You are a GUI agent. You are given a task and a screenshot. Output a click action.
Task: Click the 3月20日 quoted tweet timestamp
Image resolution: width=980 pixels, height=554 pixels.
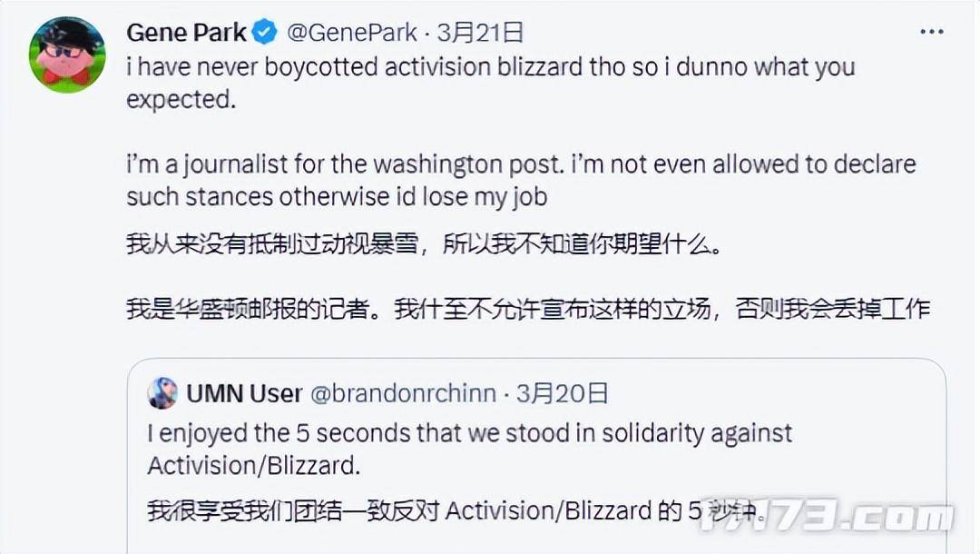(562, 393)
